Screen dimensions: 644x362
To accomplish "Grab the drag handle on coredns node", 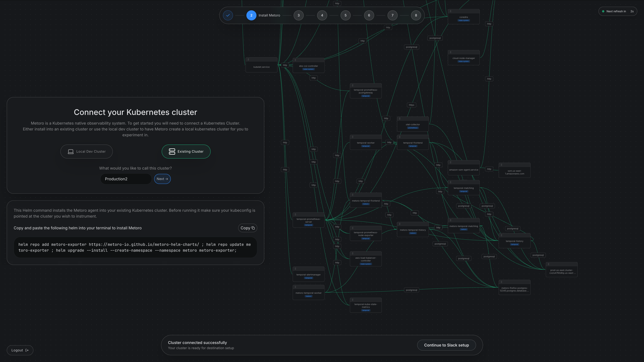I will point(450,11).
